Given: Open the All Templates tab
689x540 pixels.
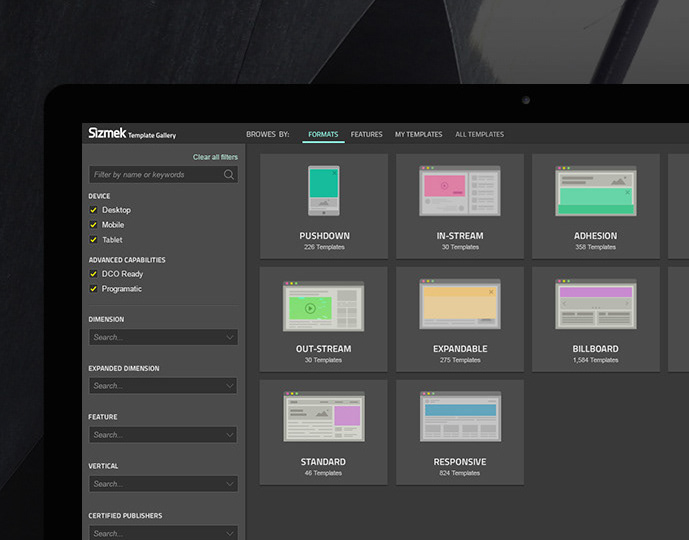Looking at the screenshot, I should click(479, 134).
